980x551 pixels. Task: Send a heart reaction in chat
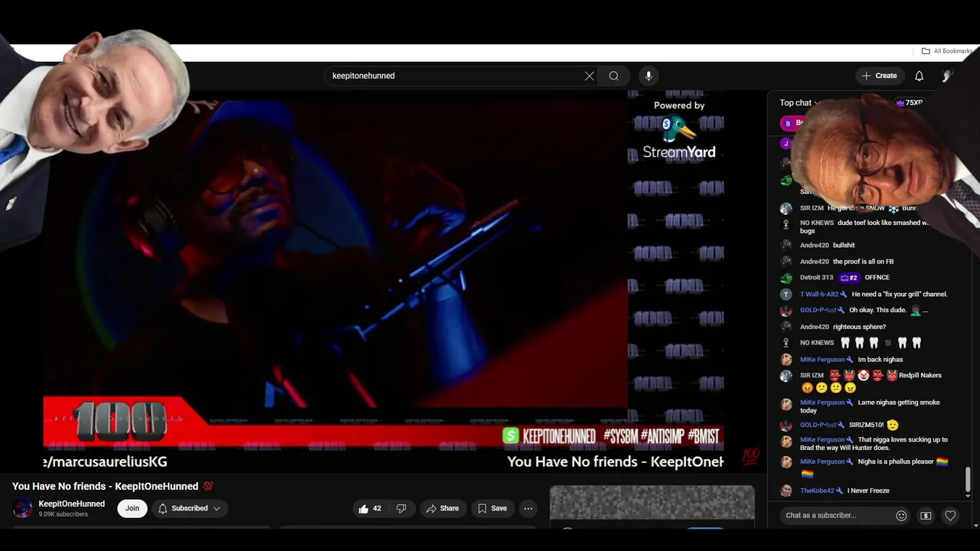pos(950,516)
